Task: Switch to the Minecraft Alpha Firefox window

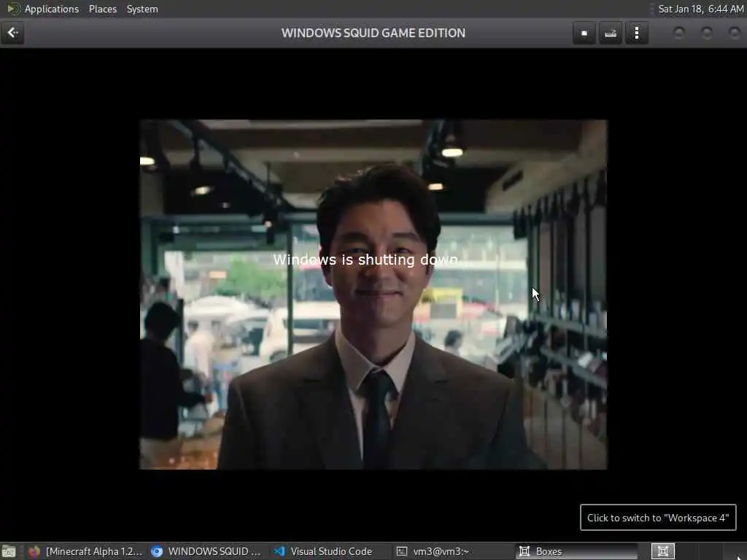Action: (x=85, y=551)
